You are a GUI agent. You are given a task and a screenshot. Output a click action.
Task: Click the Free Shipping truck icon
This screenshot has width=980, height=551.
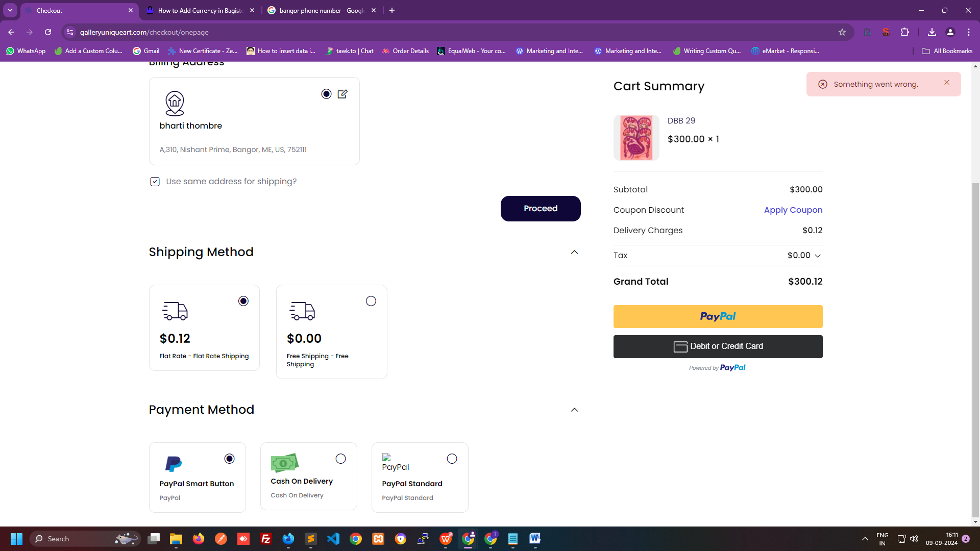(302, 311)
